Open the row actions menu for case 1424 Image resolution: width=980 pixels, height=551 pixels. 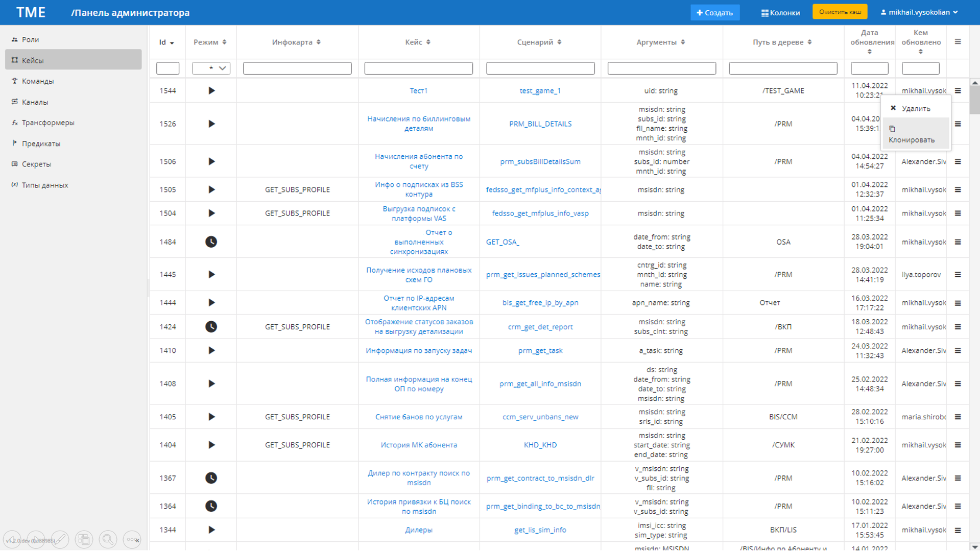958,327
